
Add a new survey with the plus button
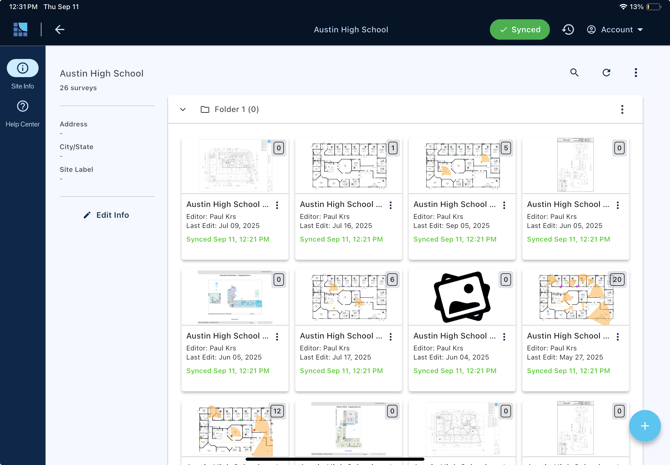coord(645,426)
